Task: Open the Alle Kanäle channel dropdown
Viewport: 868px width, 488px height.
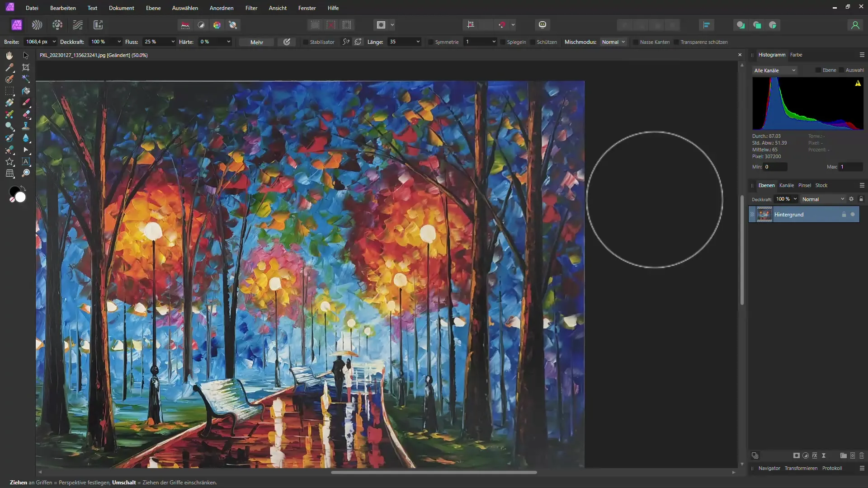Action: pos(775,70)
